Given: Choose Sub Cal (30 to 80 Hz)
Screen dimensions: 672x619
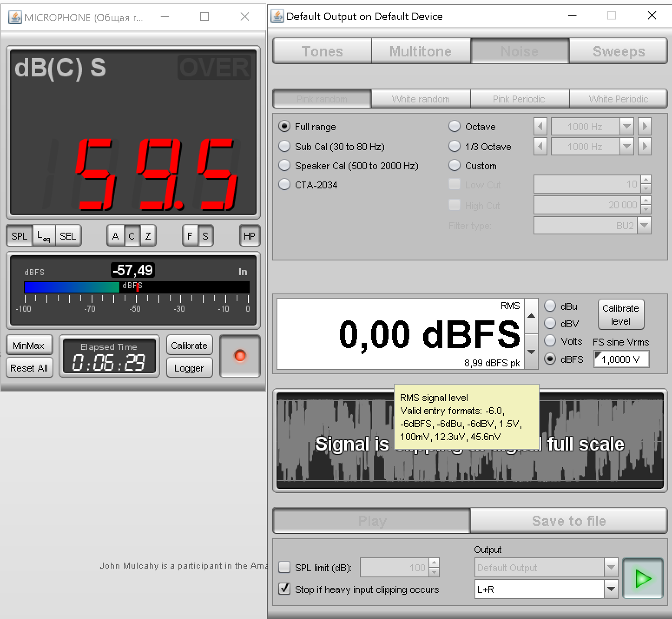Looking at the screenshot, I should (x=284, y=146).
